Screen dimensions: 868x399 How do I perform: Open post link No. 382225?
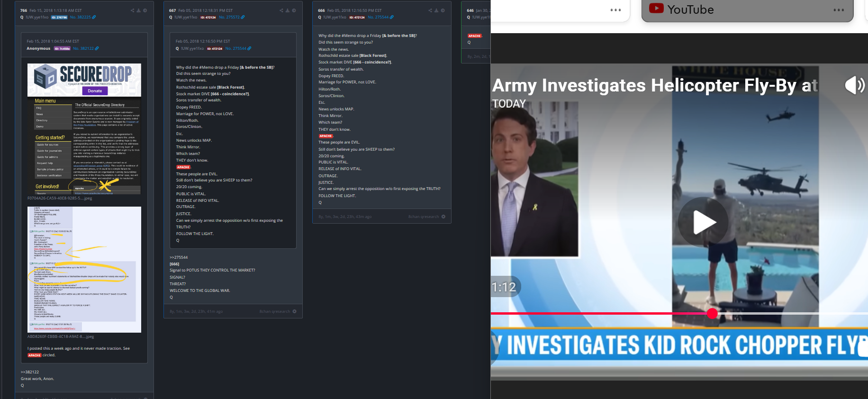pyautogui.click(x=81, y=17)
